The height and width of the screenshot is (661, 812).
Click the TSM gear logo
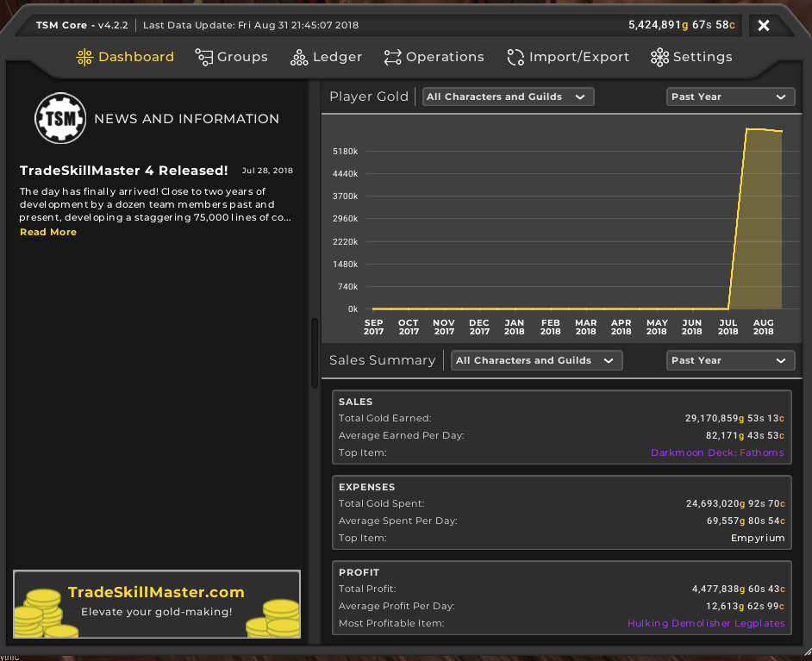tap(60, 119)
